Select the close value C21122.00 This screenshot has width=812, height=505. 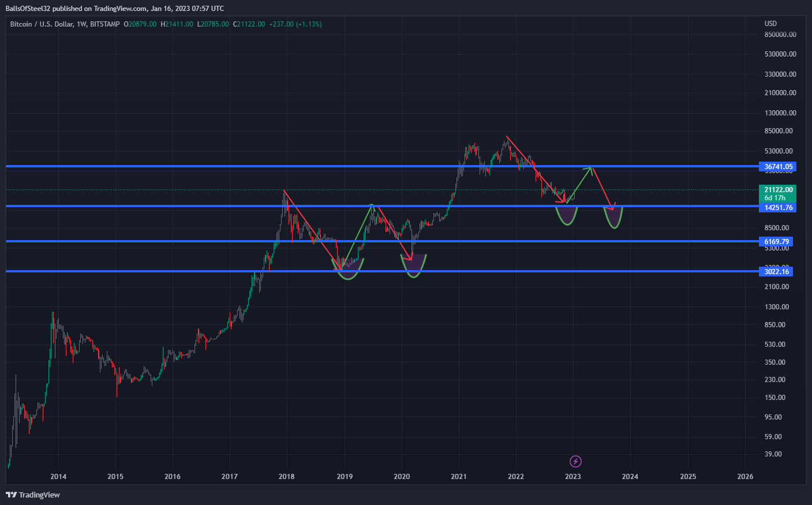pyautogui.click(x=249, y=24)
